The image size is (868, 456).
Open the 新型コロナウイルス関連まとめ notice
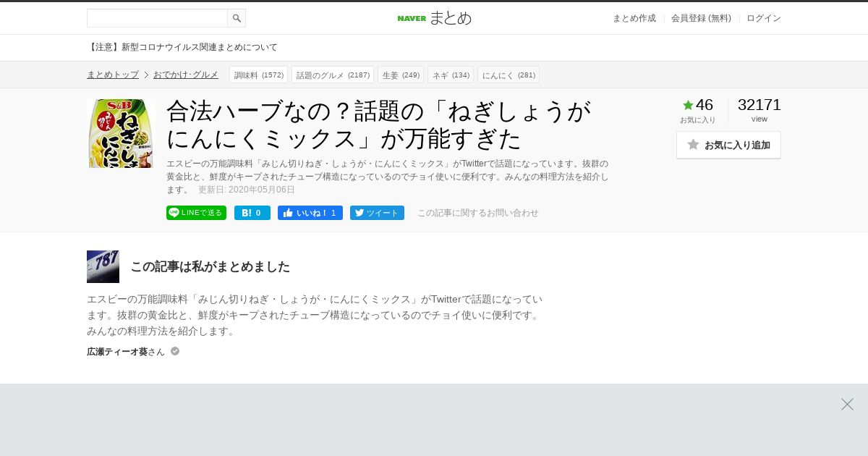point(182,47)
